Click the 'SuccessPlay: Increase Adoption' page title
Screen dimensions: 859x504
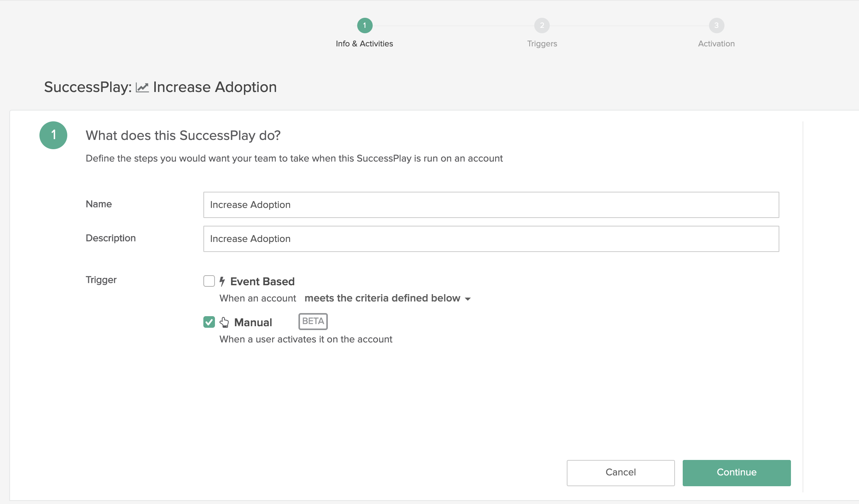[160, 87]
